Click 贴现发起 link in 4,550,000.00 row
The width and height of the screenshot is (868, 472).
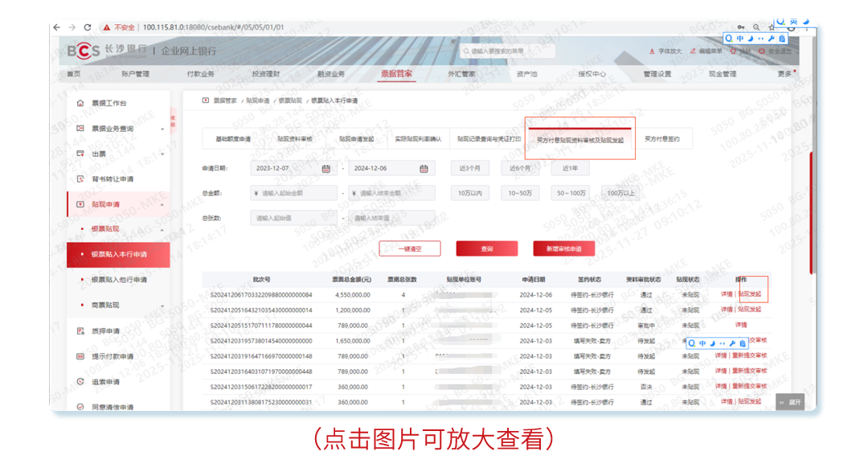750,294
